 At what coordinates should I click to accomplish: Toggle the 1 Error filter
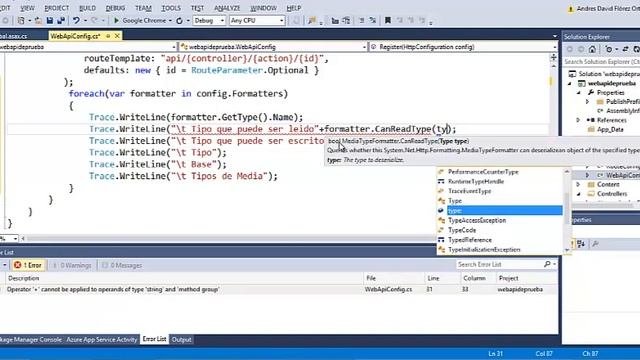point(28,265)
